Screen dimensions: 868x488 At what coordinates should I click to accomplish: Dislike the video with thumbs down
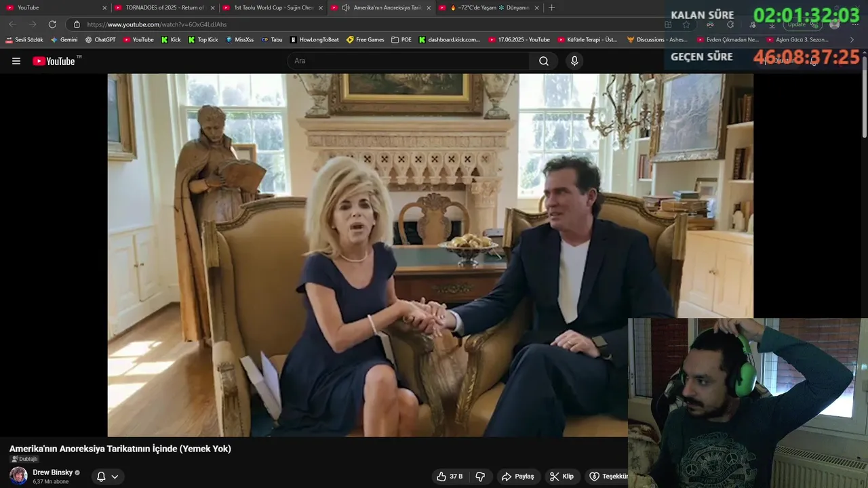click(x=480, y=476)
